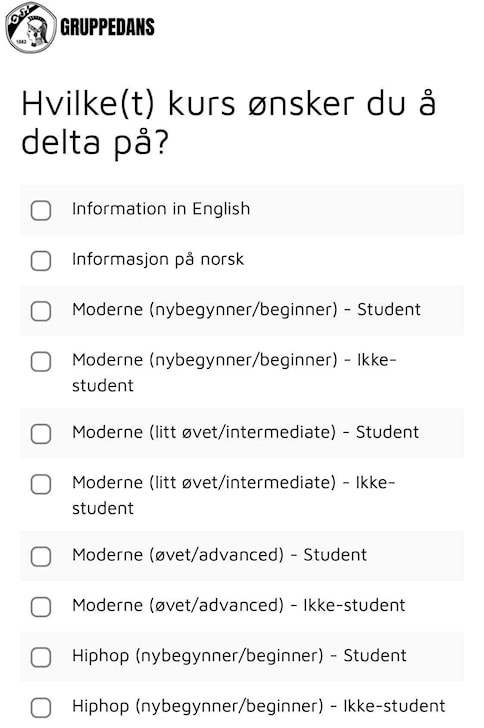Image resolution: width=484 pixels, height=728 pixels.
Task: Check the Information in English checkbox
Action: click(x=41, y=210)
